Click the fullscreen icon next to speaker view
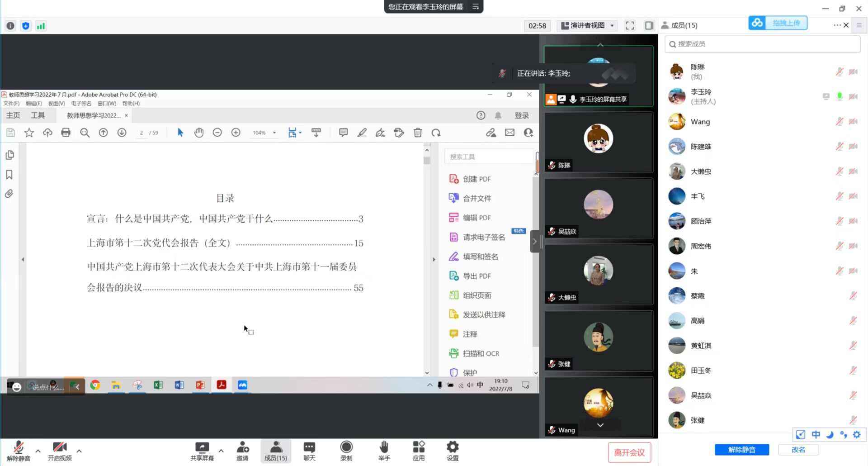The height and width of the screenshot is (466, 868). click(x=630, y=25)
